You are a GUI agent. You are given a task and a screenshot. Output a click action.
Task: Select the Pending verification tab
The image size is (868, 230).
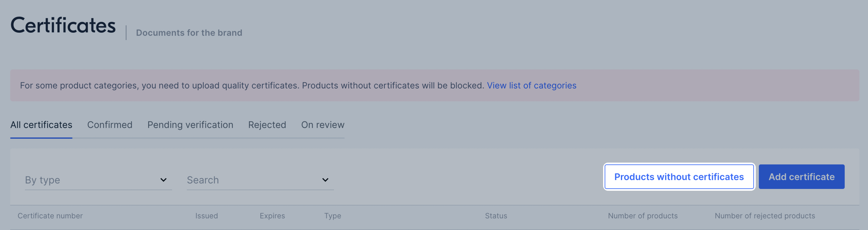[190, 125]
